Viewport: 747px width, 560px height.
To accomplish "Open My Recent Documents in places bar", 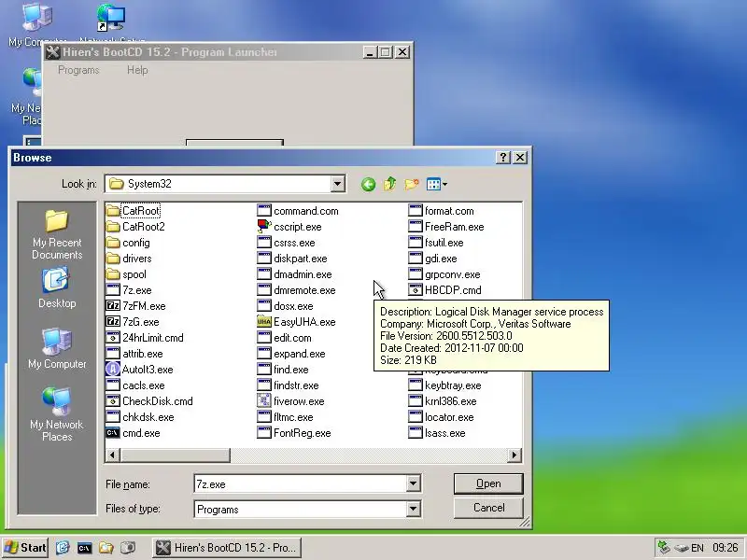I will point(57,235).
